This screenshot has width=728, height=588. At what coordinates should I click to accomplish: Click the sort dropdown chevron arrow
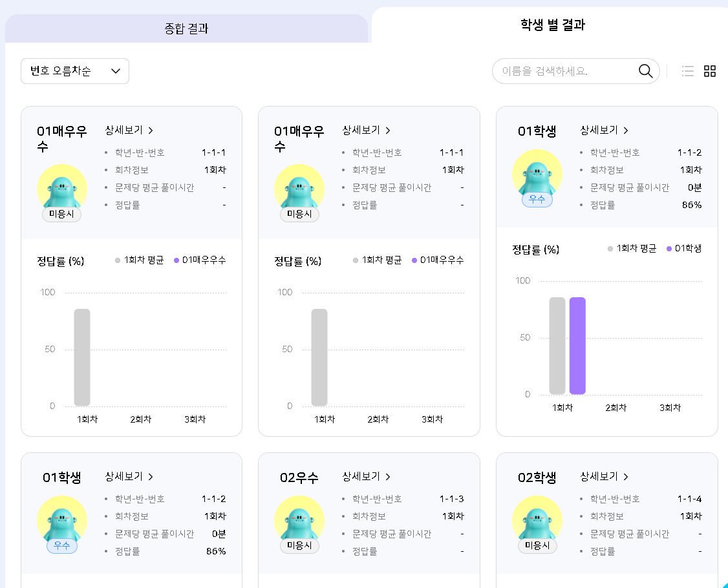pyautogui.click(x=116, y=71)
